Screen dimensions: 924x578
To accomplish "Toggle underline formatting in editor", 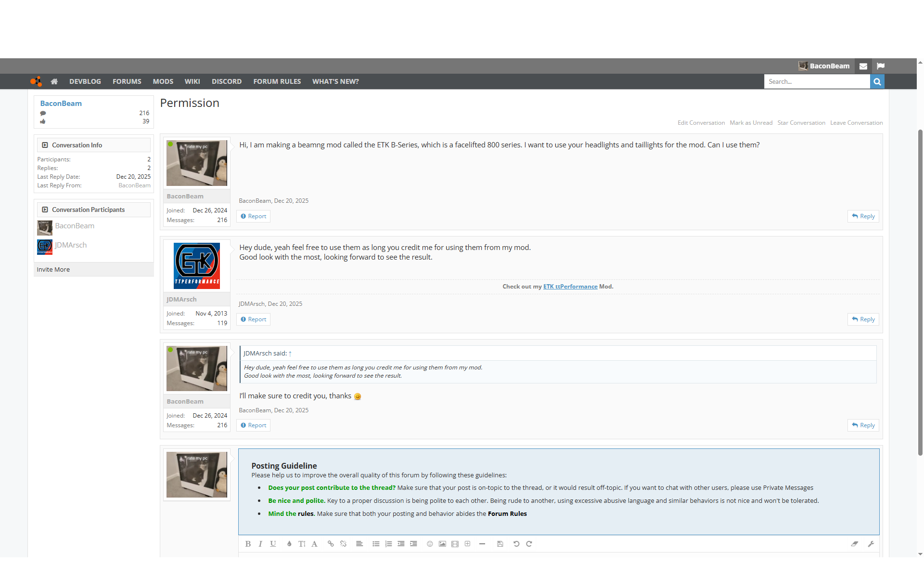I will click(273, 544).
